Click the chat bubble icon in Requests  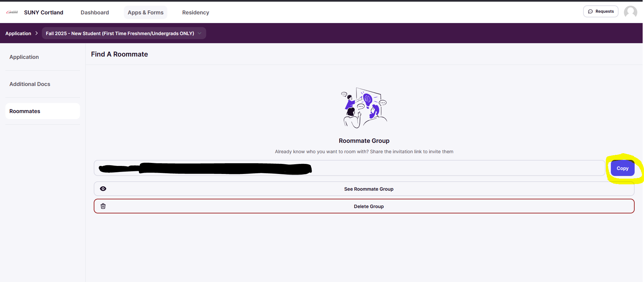pos(590,11)
